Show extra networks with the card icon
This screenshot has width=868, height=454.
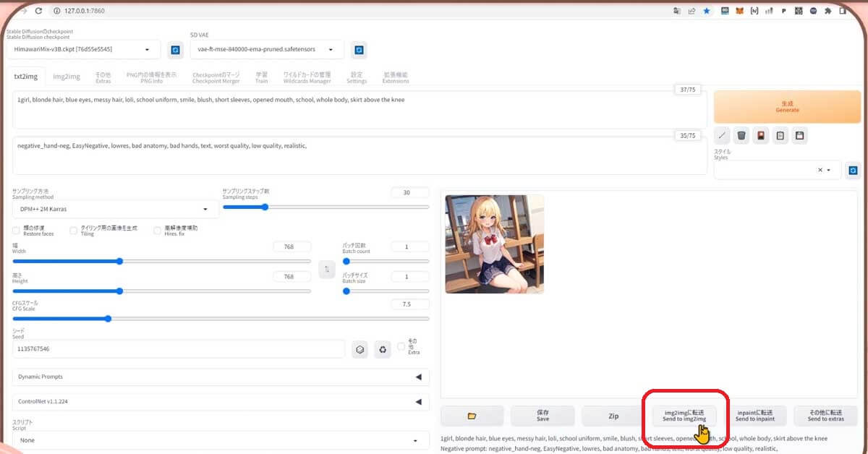coord(761,135)
